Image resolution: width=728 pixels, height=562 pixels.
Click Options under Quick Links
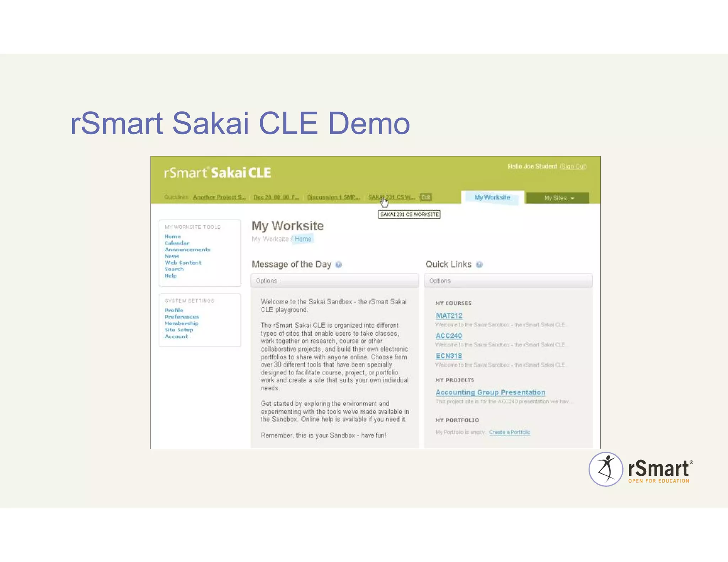[440, 281]
